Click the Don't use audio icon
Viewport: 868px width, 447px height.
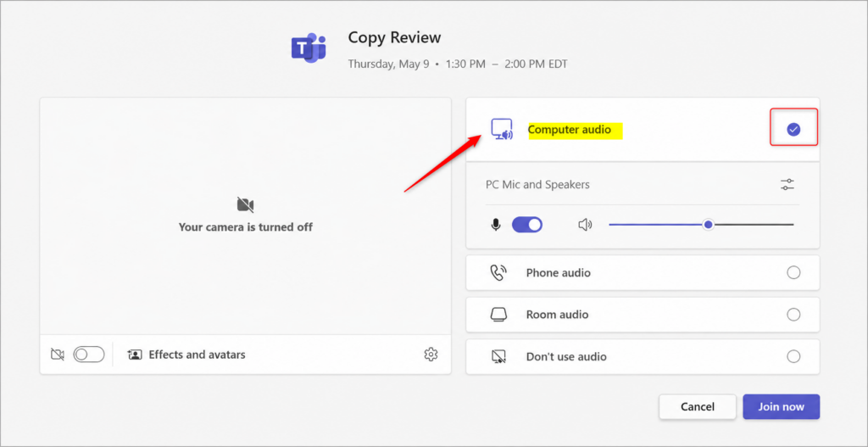(x=498, y=357)
